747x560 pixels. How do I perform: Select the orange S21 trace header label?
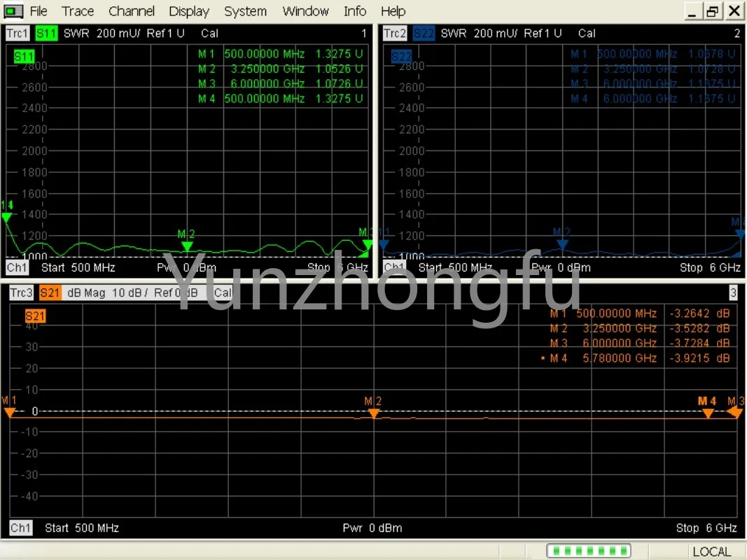click(x=50, y=293)
